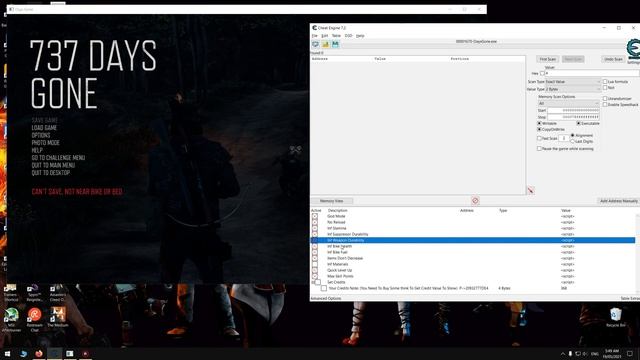640x360 pixels.
Task: Click Advanced Options at window bottom
Action: pyautogui.click(x=326, y=299)
